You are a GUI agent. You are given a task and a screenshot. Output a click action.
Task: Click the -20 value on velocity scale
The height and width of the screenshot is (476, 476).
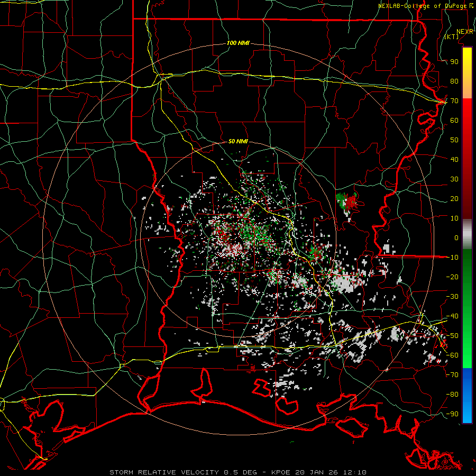pos(452,277)
